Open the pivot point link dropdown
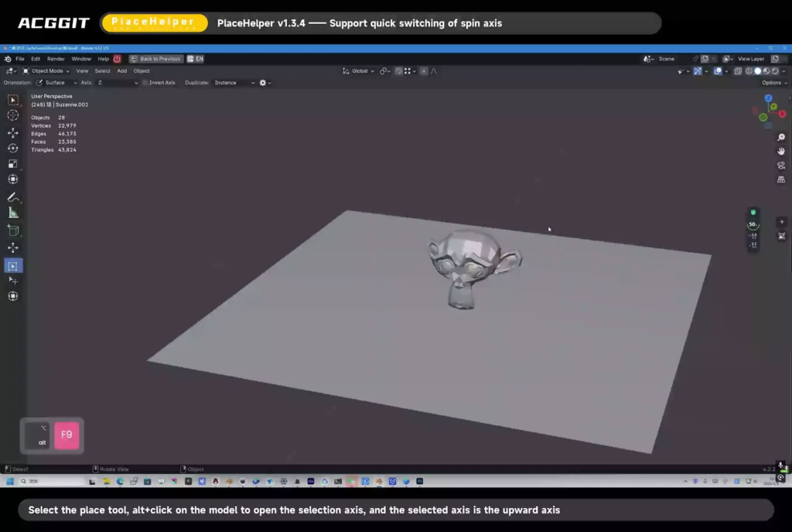The width and height of the screenshot is (792, 532). [x=385, y=71]
